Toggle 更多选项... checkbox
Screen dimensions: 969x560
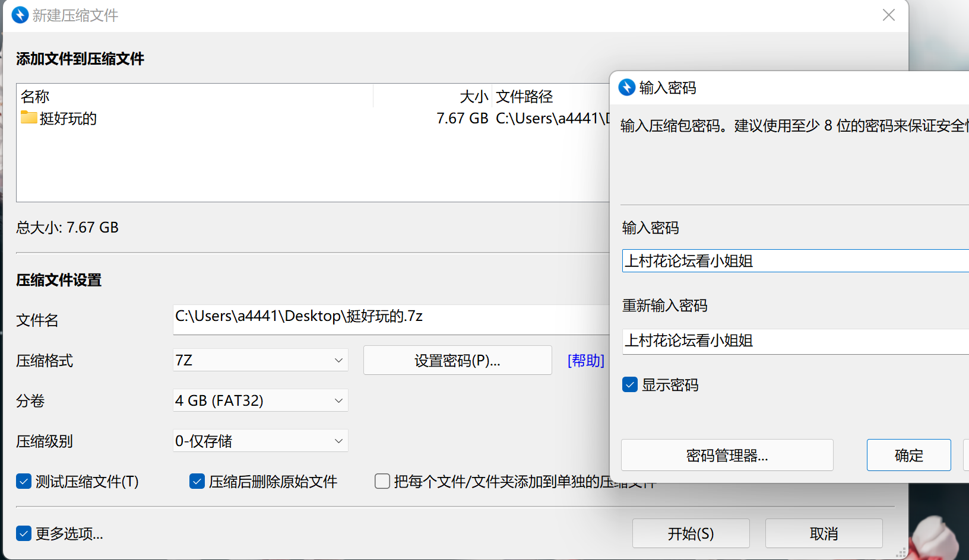pyautogui.click(x=24, y=533)
